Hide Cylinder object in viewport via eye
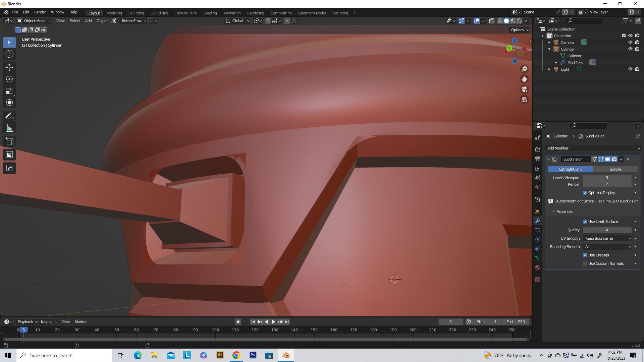 coord(630,49)
